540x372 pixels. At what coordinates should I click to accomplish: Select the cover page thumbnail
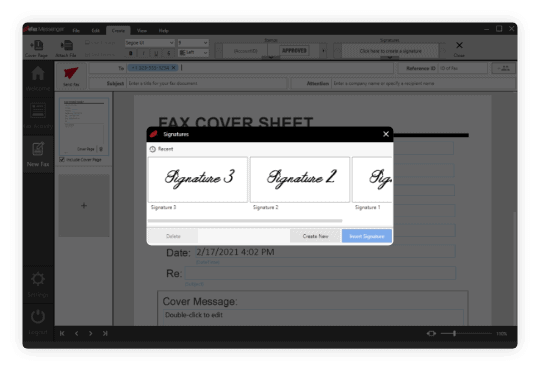click(x=84, y=126)
